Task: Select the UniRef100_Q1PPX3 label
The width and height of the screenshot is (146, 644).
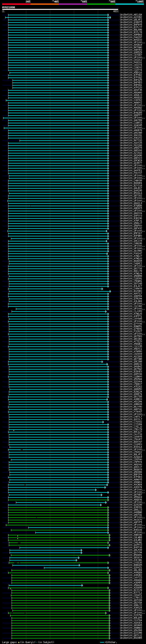Action: 131,545
